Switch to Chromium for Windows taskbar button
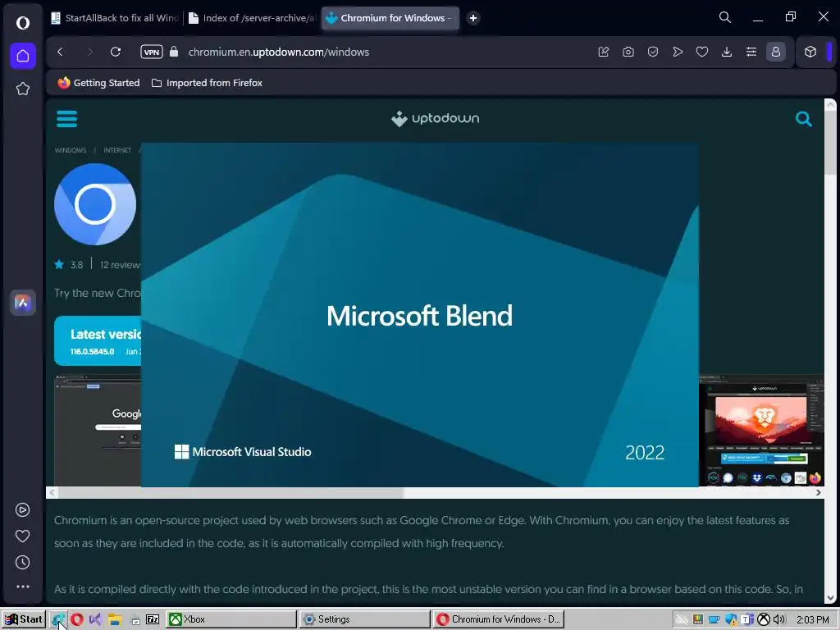The width and height of the screenshot is (840, 630). tap(498, 619)
